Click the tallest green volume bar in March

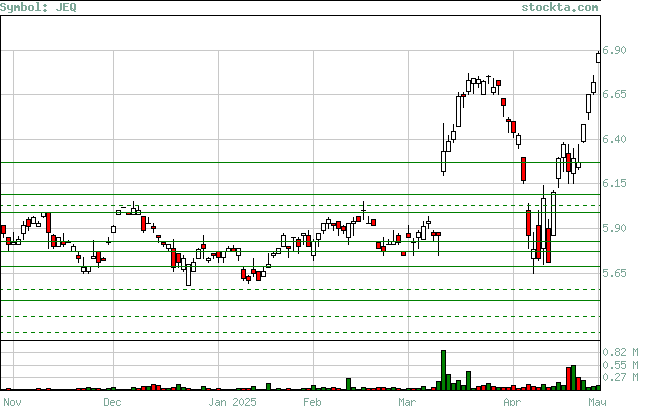[444, 370]
